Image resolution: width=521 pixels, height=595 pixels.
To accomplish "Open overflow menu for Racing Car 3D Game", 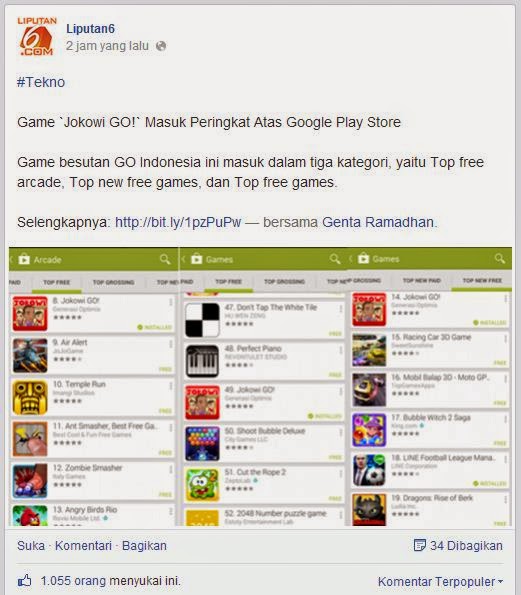I will pyautogui.click(x=505, y=339).
